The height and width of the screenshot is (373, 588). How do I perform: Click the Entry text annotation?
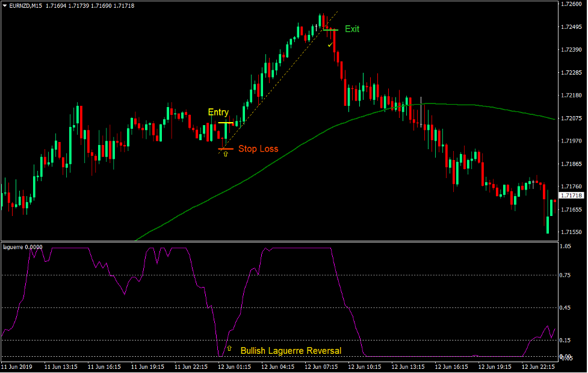(218, 112)
